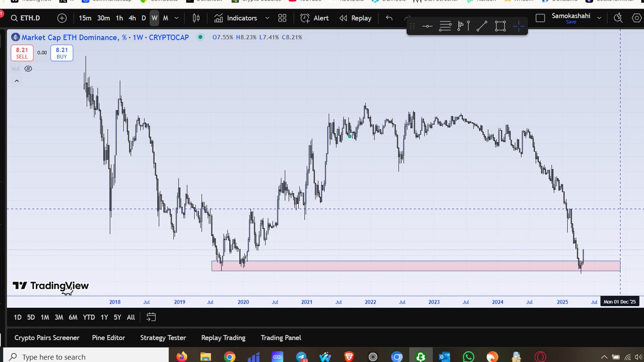Viewport: 644px width, 362px height.
Task: Open quick search lightning icon
Action: click(619, 18)
